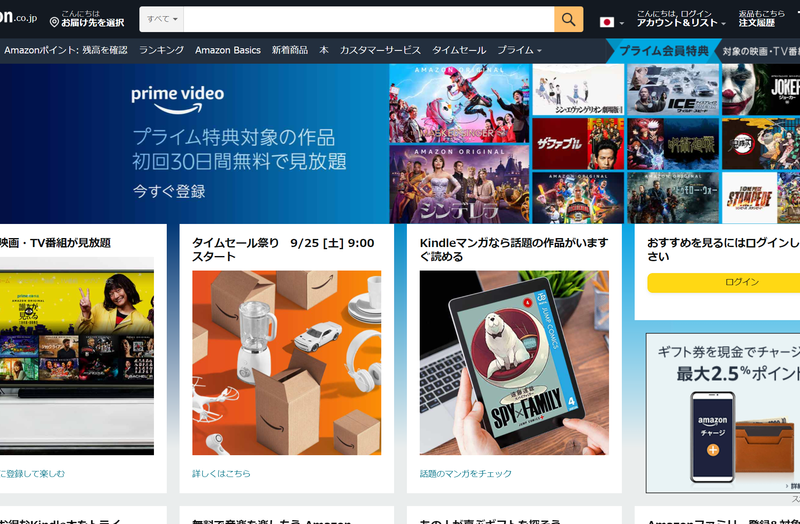Screen dimensions: 800x524
Task: Open the プライム navigation dropdown
Action: tap(519, 50)
